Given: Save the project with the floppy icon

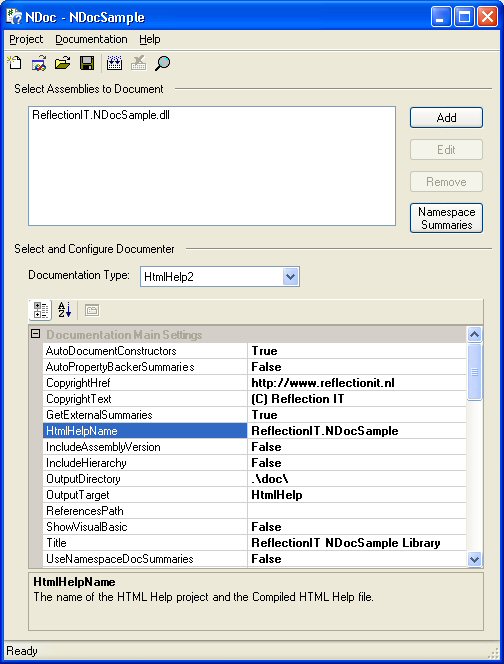Looking at the screenshot, I should (x=87, y=64).
